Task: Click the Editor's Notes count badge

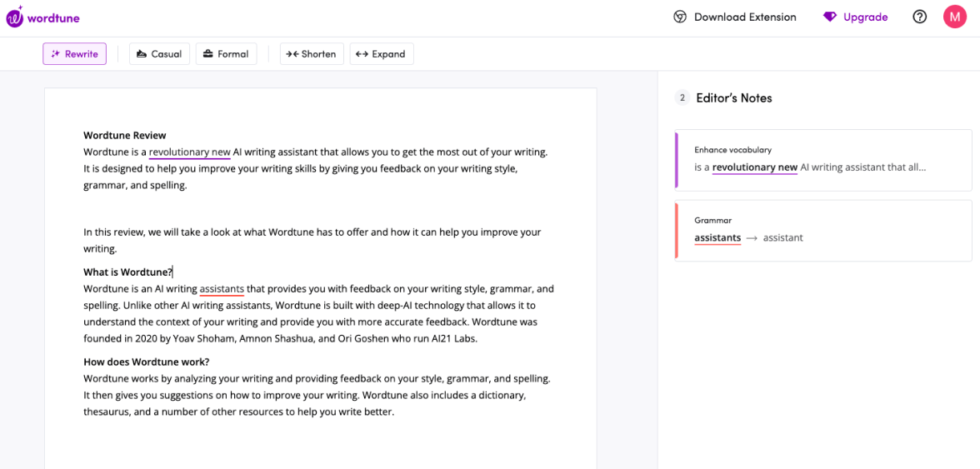Action: (682, 98)
